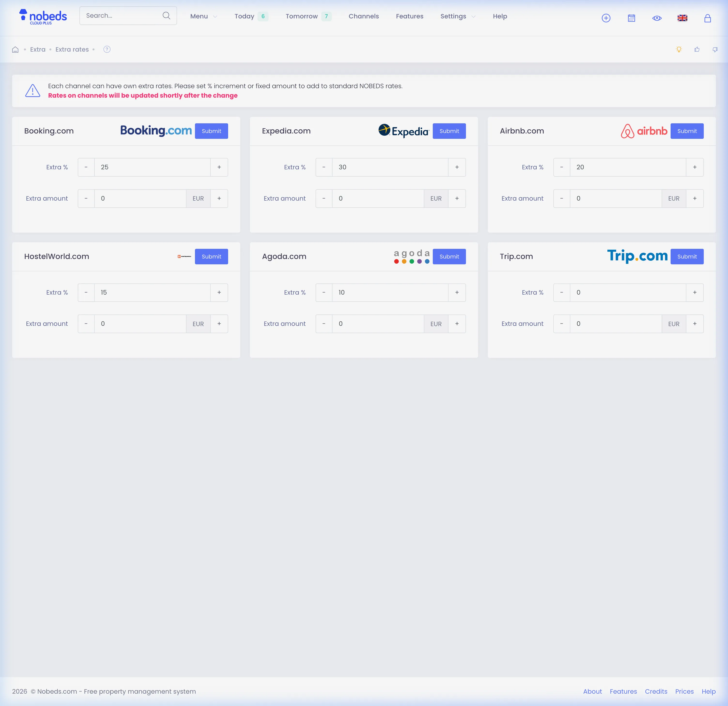Screen dimensions: 728x706
Task: Increase Agoda.com Extra amount with plus
Action: 457,324
